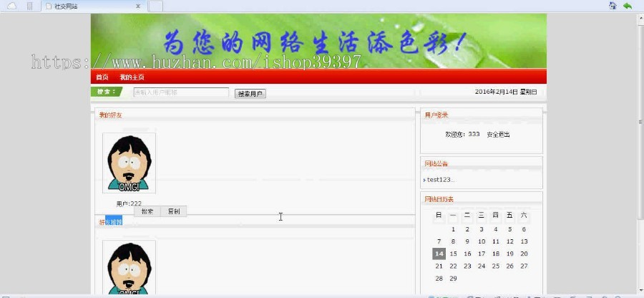644x298 pixels.
Task: Open 我的主页 in the navigation bar
Action: (x=132, y=77)
